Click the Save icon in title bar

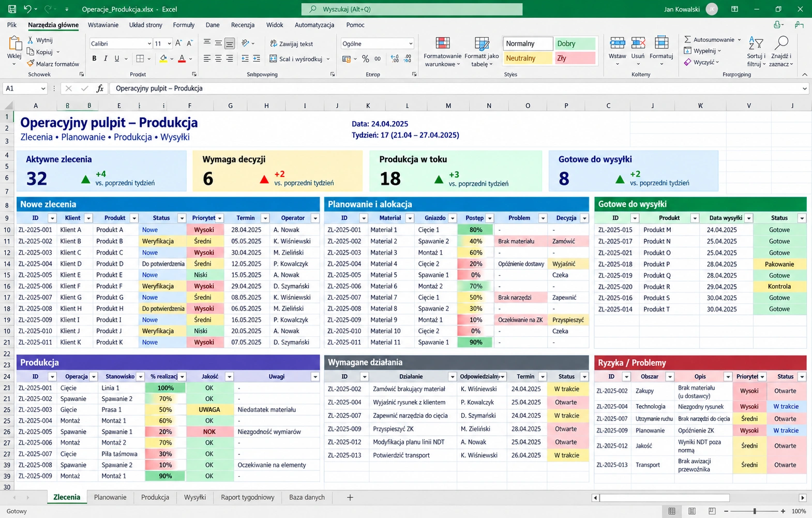(x=12, y=9)
